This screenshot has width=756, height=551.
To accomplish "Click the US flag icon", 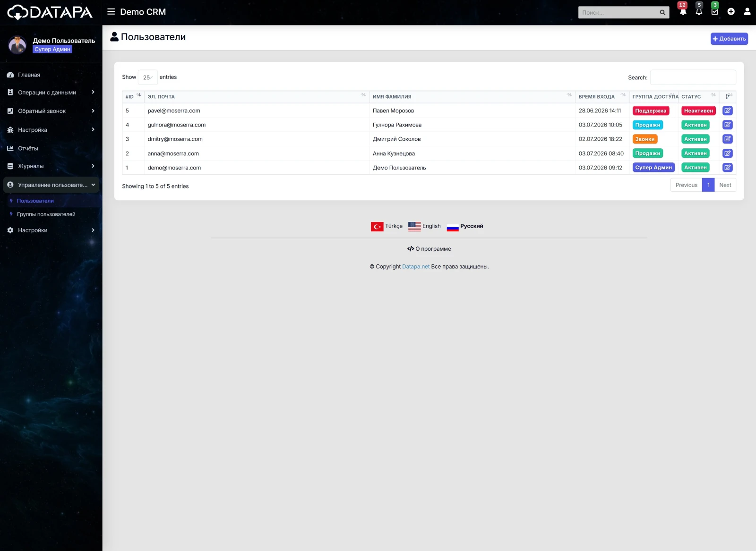I will pos(414,227).
